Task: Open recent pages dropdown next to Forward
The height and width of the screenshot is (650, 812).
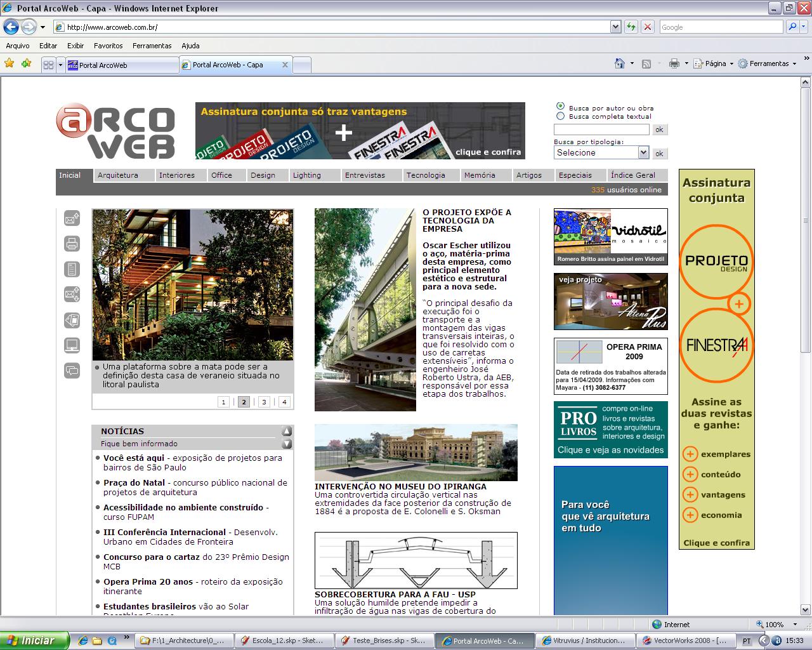Action: coord(43,27)
